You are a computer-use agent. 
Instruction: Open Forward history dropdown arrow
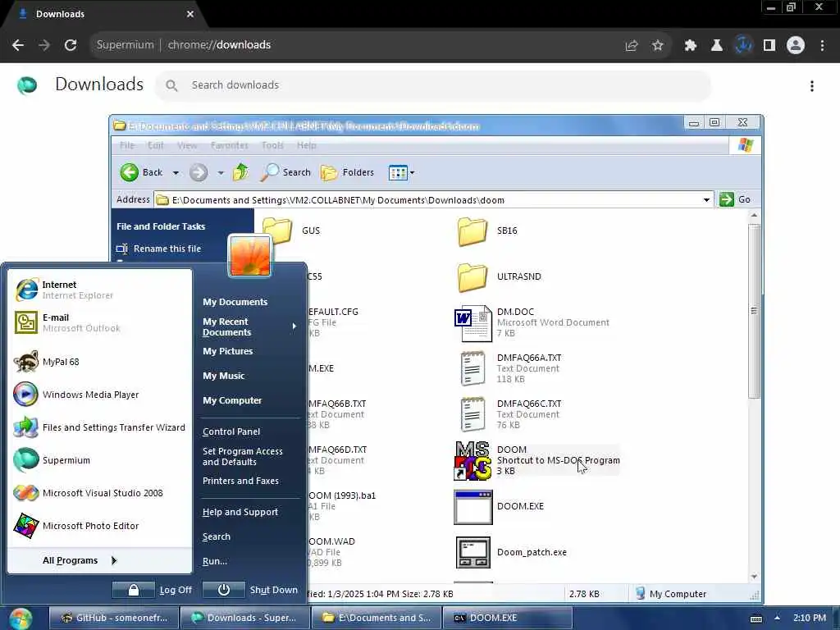(x=221, y=172)
